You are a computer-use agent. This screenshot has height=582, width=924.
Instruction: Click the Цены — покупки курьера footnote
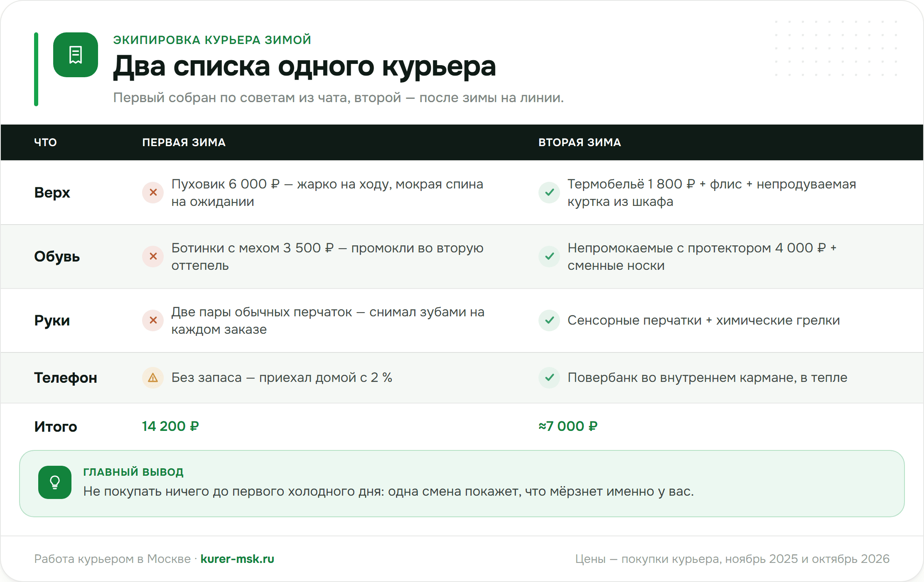point(732,559)
